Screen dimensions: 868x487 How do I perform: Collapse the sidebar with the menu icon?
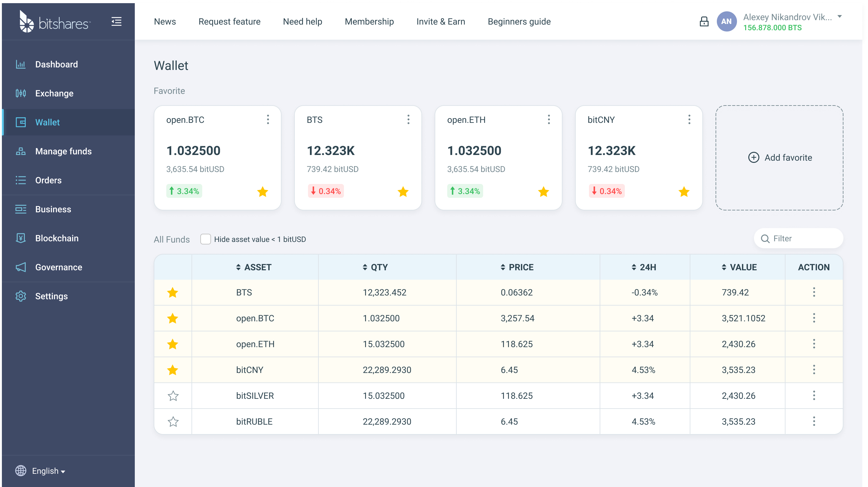(x=117, y=21)
